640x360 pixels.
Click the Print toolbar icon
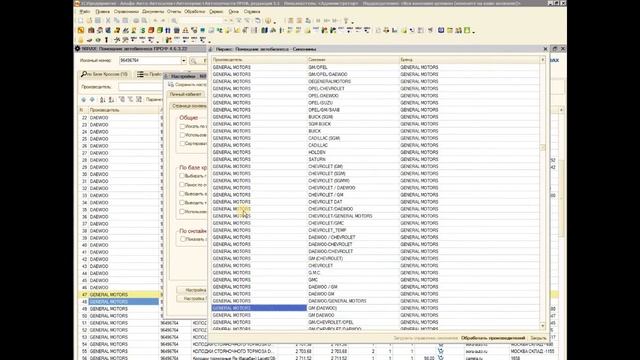pos(136,20)
